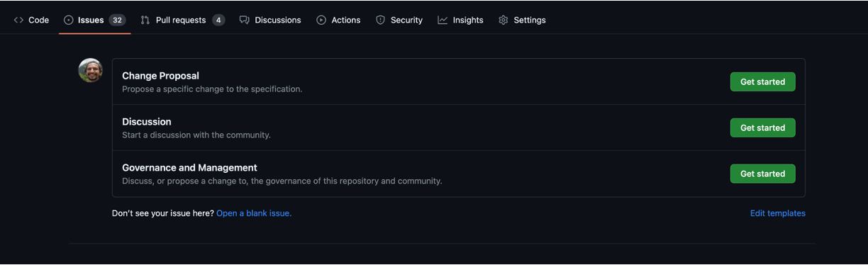The width and height of the screenshot is (868, 265).
Task: Click the Code brackets icon
Action: click(x=18, y=20)
